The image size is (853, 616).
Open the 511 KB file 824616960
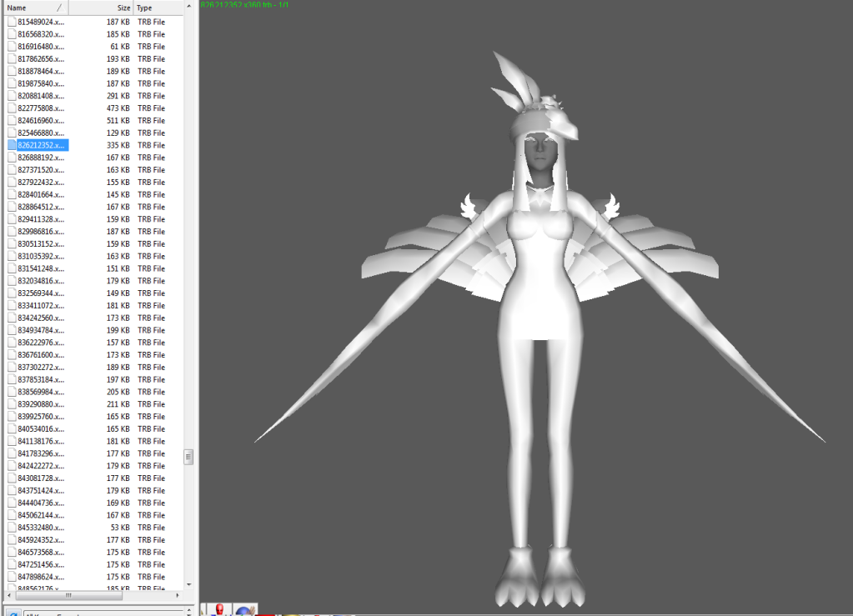click(x=41, y=121)
